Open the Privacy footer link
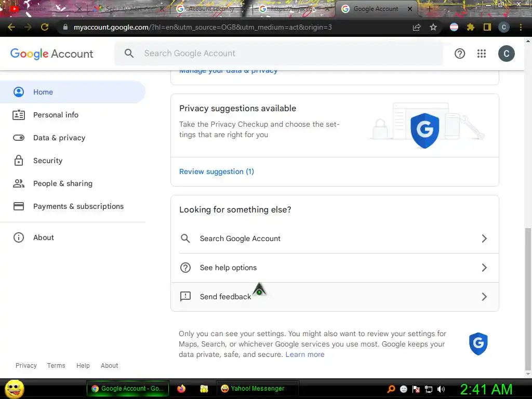 pos(26,366)
